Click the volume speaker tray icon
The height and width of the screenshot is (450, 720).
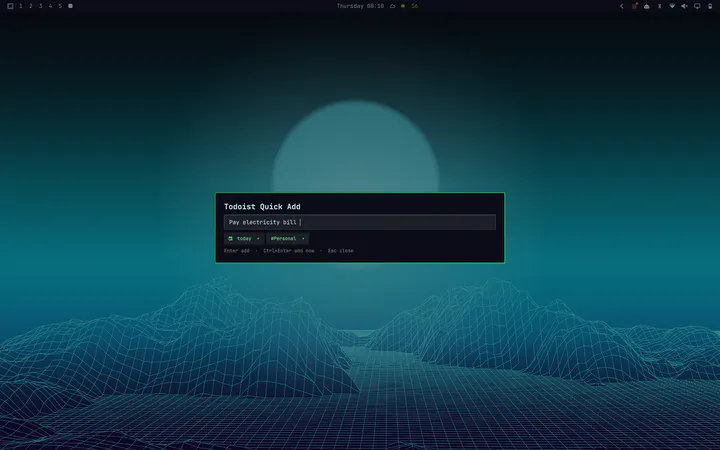(684, 6)
